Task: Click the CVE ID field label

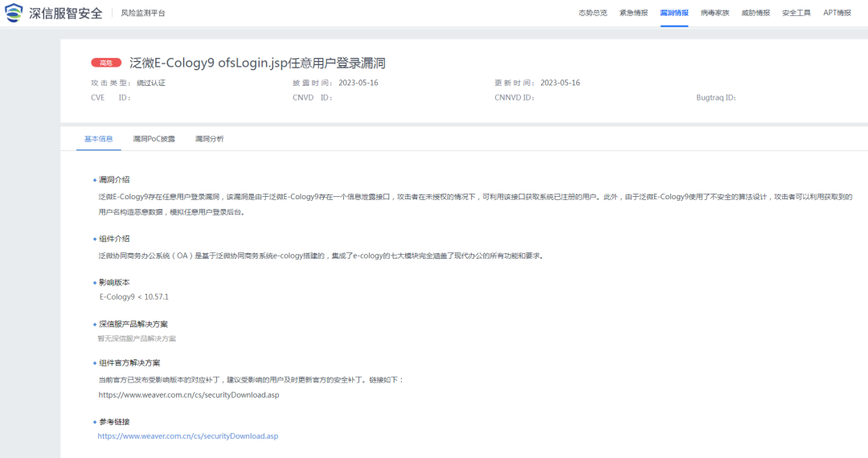Action: tap(111, 97)
